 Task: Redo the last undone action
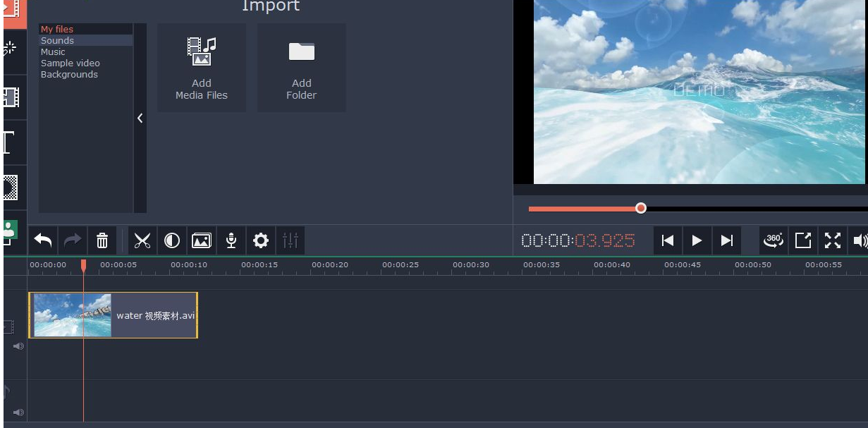click(x=73, y=241)
